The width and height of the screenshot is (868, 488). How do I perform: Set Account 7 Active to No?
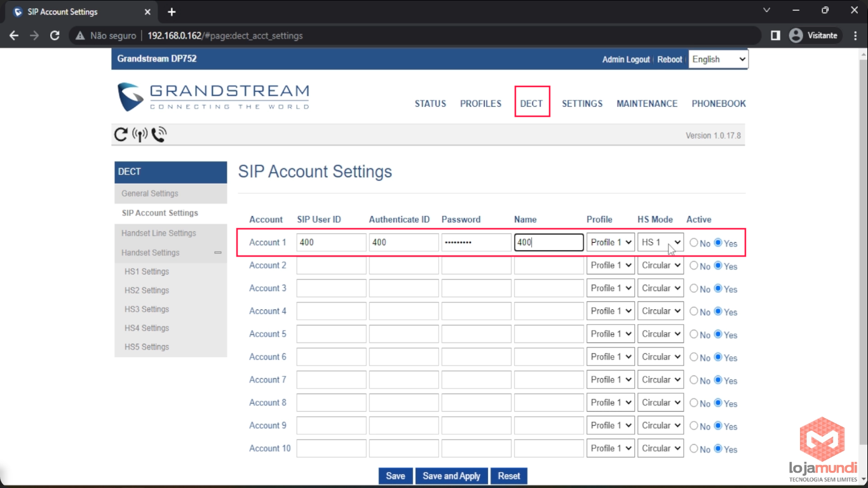[694, 380]
